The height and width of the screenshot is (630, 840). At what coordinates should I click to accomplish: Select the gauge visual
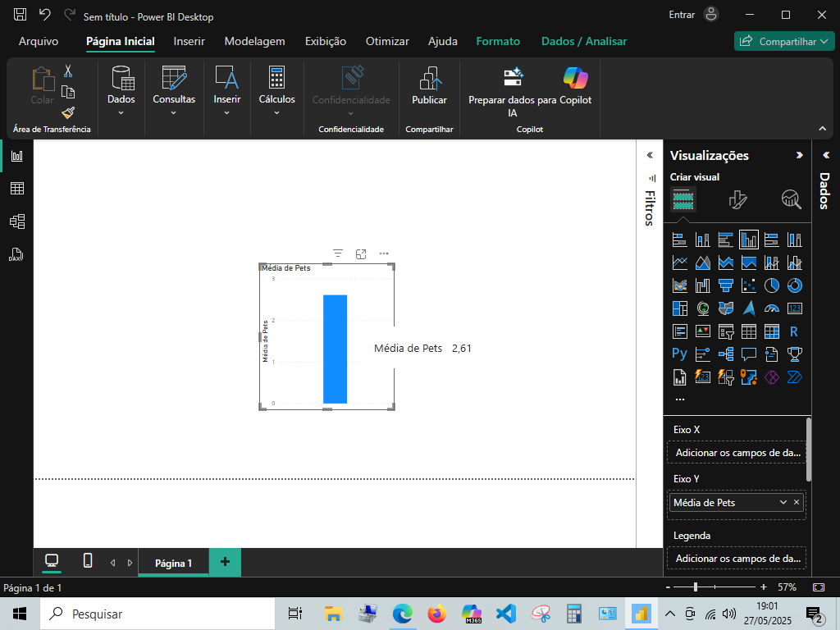pos(771,308)
